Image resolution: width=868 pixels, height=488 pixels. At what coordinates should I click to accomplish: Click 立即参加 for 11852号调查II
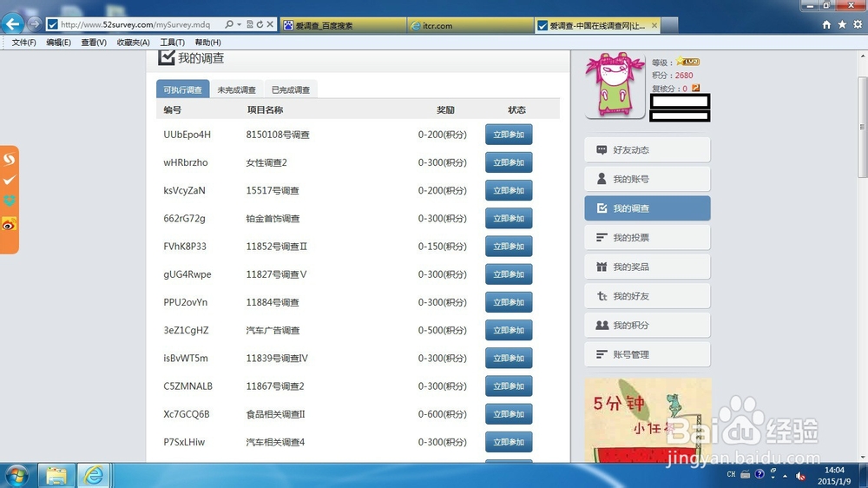[509, 247]
